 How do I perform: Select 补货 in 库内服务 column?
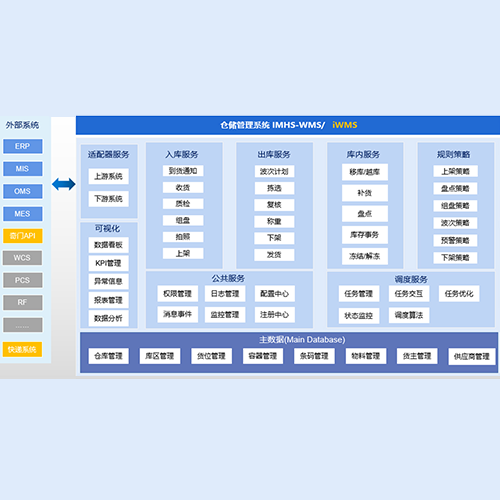[x=365, y=193]
